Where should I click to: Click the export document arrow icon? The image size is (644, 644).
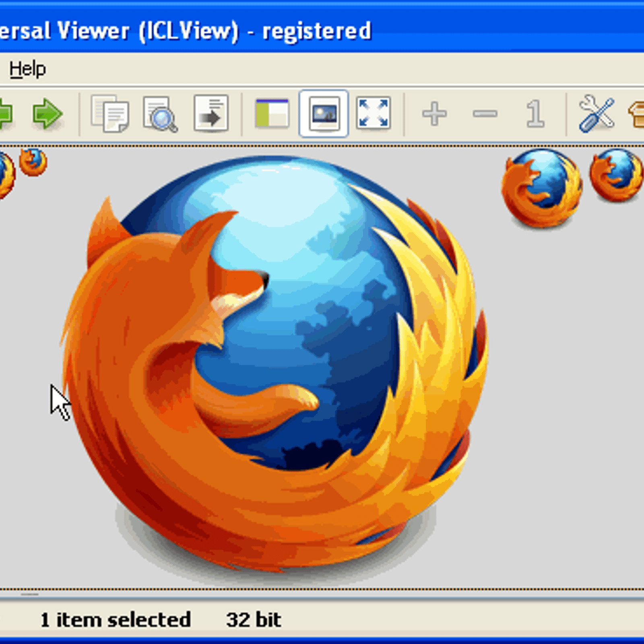pyautogui.click(x=211, y=114)
